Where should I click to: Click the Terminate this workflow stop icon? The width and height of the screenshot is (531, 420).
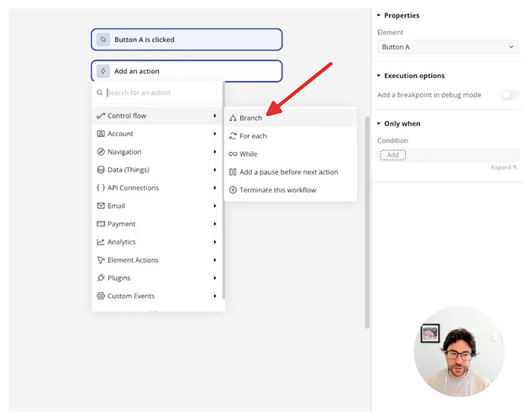(x=233, y=190)
